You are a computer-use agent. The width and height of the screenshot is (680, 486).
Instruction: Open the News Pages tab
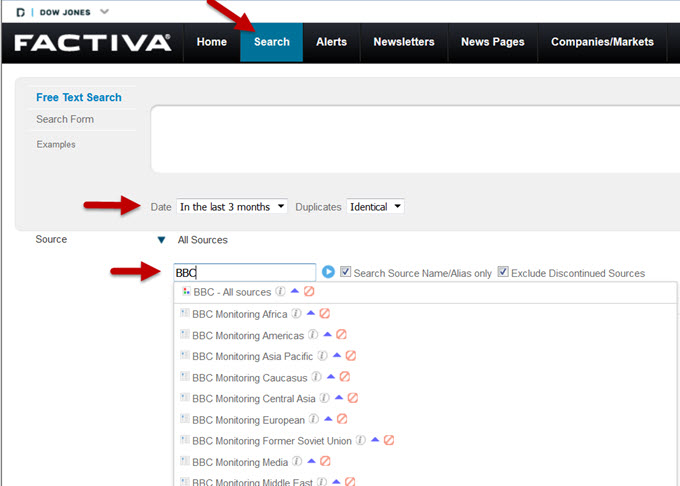coord(493,42)
